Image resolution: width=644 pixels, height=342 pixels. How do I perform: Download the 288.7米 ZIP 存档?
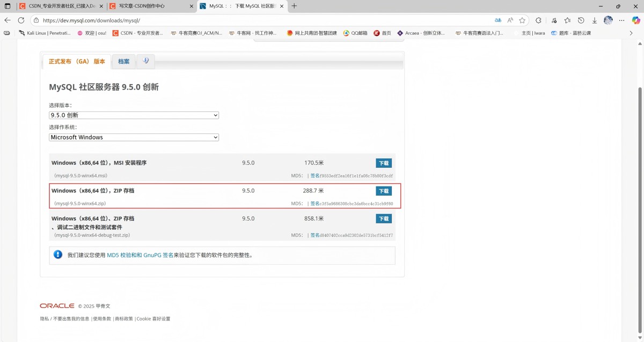(x=384, y=191)
